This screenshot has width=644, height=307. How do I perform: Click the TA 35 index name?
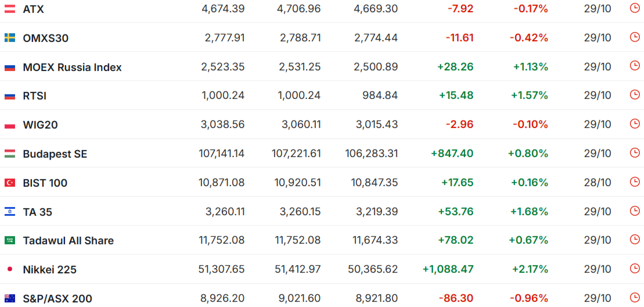tap(37, 212)
